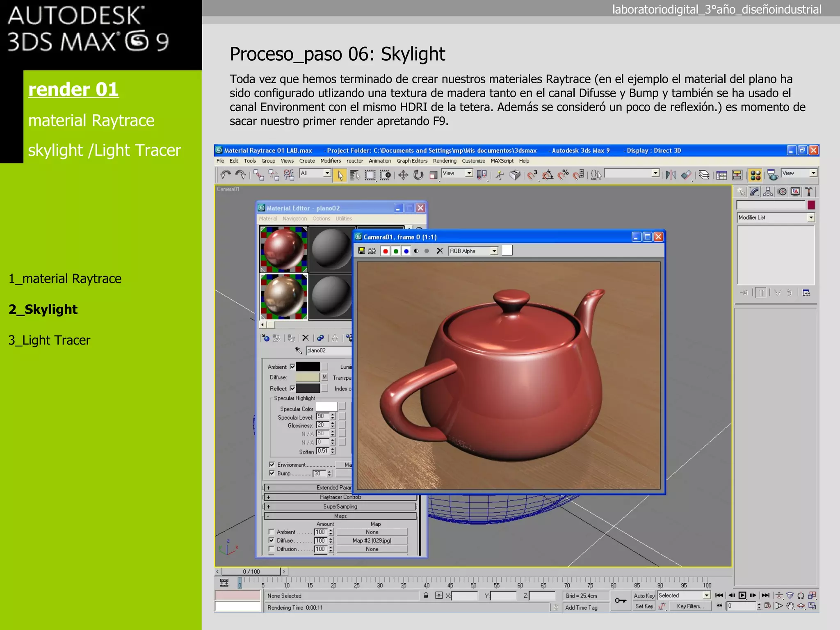Click the Auto Key button

click(x=644, y=596)
